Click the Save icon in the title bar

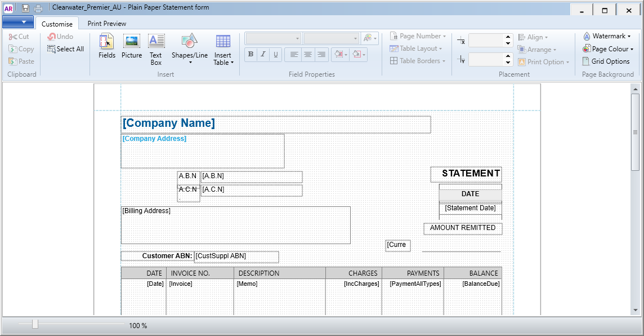click(25, 8)
